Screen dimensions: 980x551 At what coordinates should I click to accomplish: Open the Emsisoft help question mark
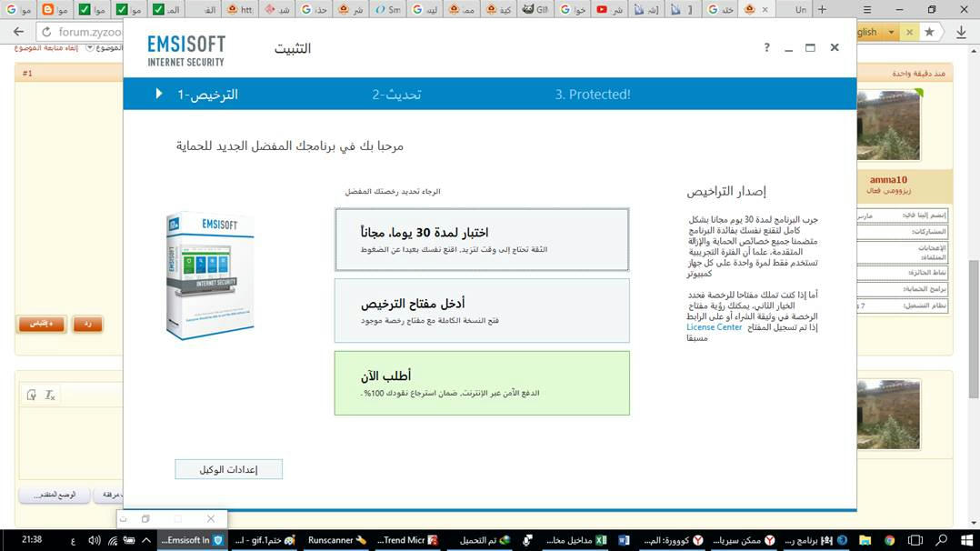(x=766, y=47)
